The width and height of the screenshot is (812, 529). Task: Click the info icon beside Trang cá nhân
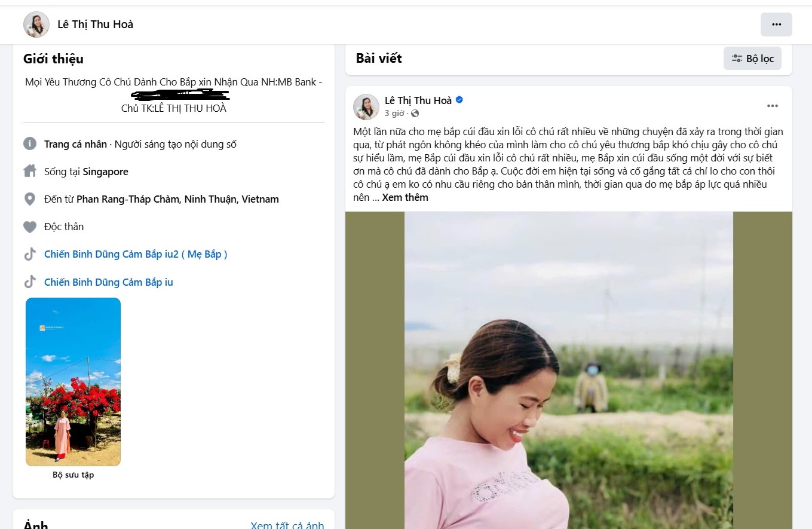(30, 143)
